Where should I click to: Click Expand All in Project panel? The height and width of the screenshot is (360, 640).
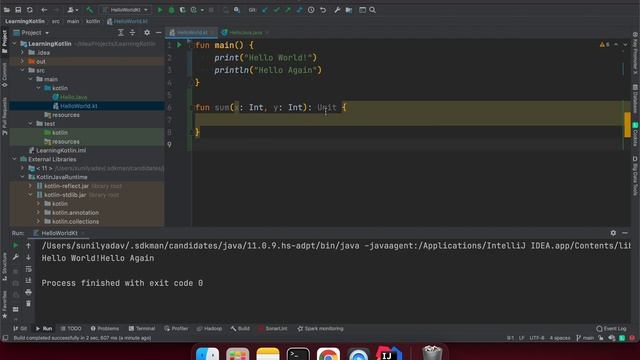(x=121, y=33)
